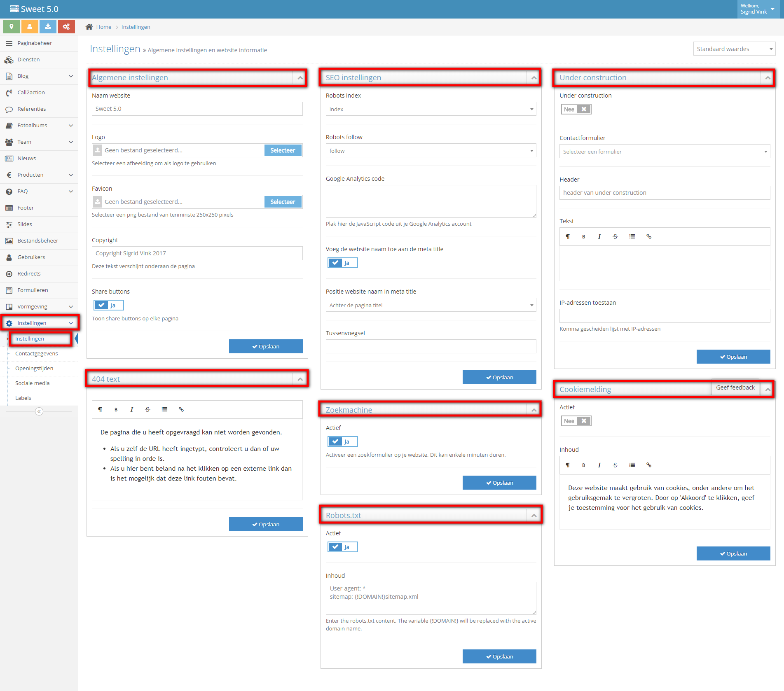Click the blue download shortcut button

click(48, 27)
